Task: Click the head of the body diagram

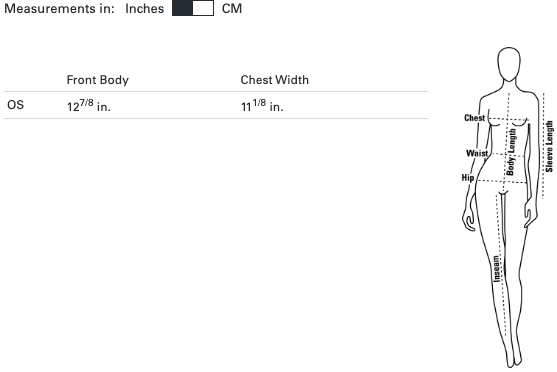Action: coord(509,64)
